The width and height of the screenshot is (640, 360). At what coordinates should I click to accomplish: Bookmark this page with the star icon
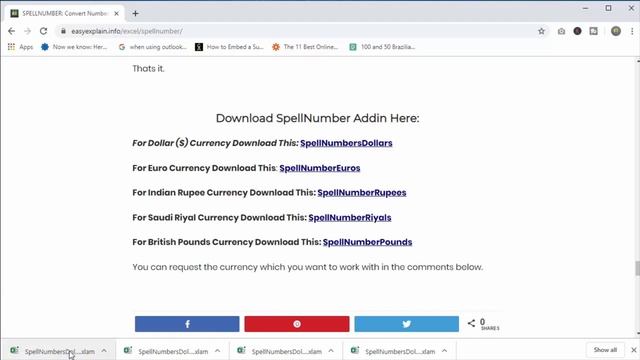click(x=541, y=31)
